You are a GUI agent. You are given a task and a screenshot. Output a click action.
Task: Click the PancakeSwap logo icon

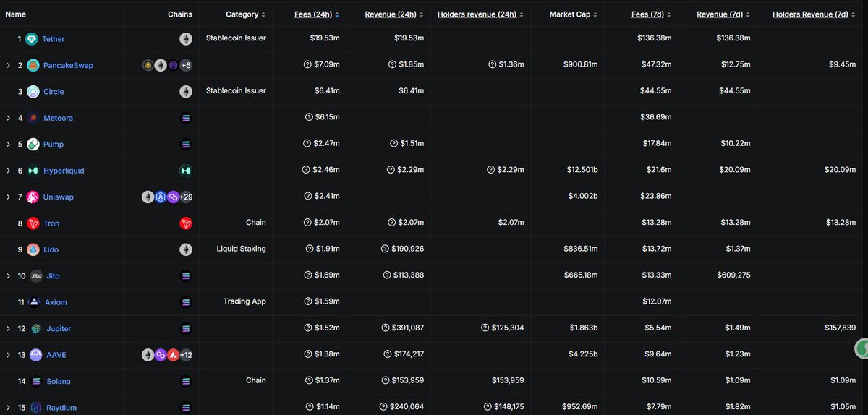(33, 65)
